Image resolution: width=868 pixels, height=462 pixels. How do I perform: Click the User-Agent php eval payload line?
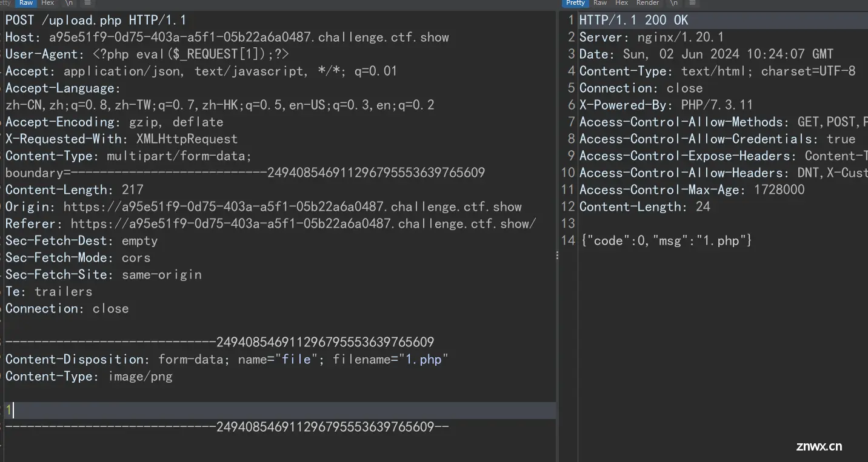(147, 54)
